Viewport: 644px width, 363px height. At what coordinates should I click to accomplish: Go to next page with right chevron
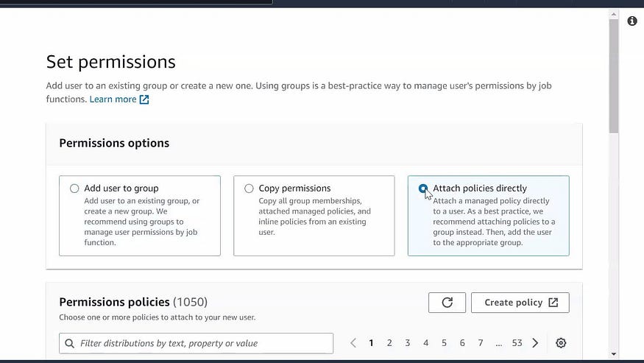tap(535, 343)
